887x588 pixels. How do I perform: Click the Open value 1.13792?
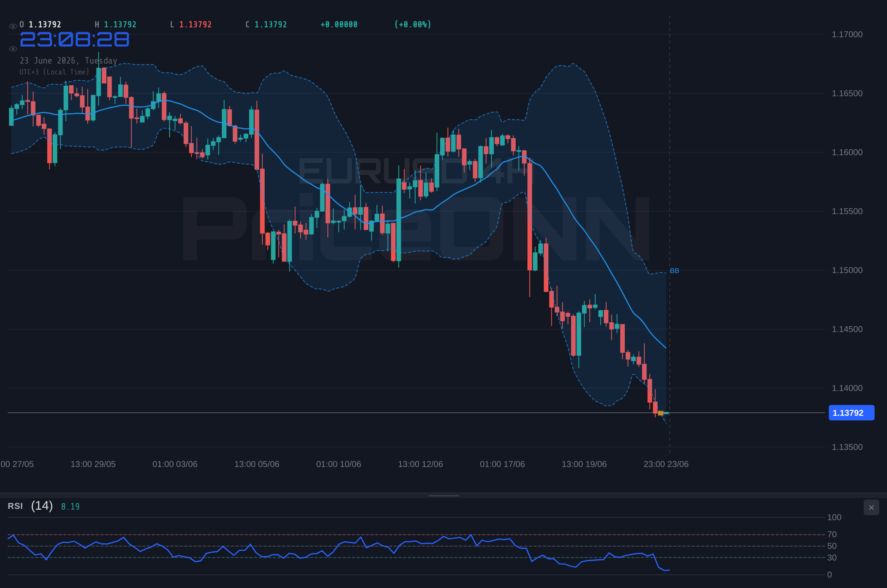[45, 24]
